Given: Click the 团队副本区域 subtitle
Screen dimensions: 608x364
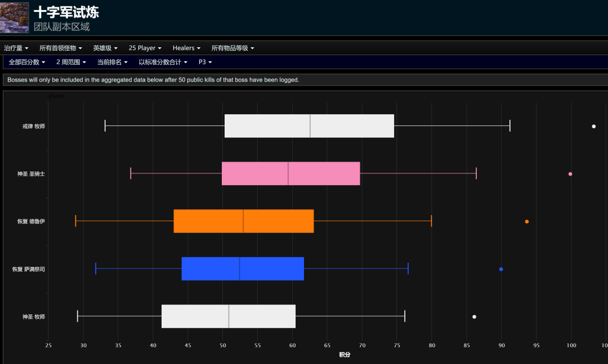Looking at the screenshot, I should coord(62,27).
